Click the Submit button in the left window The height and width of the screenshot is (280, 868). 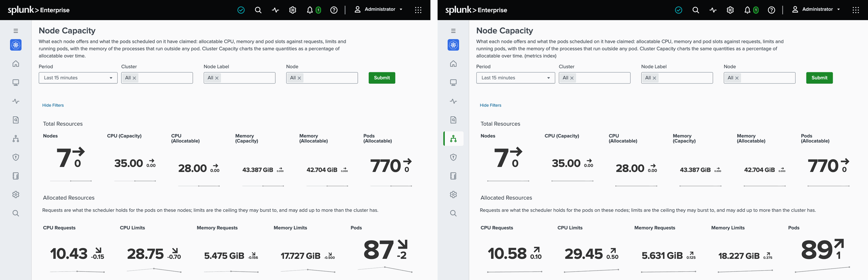(382, 78)
